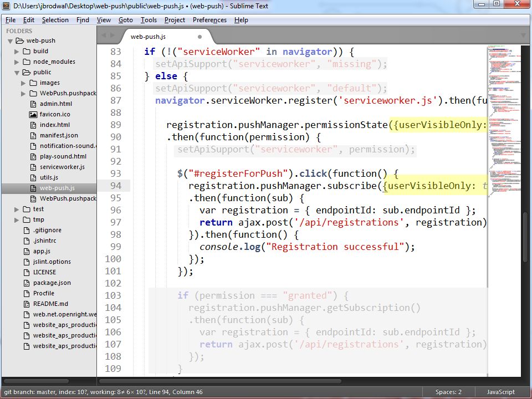
Task: Open the Project menu
Action: [175, 20]
